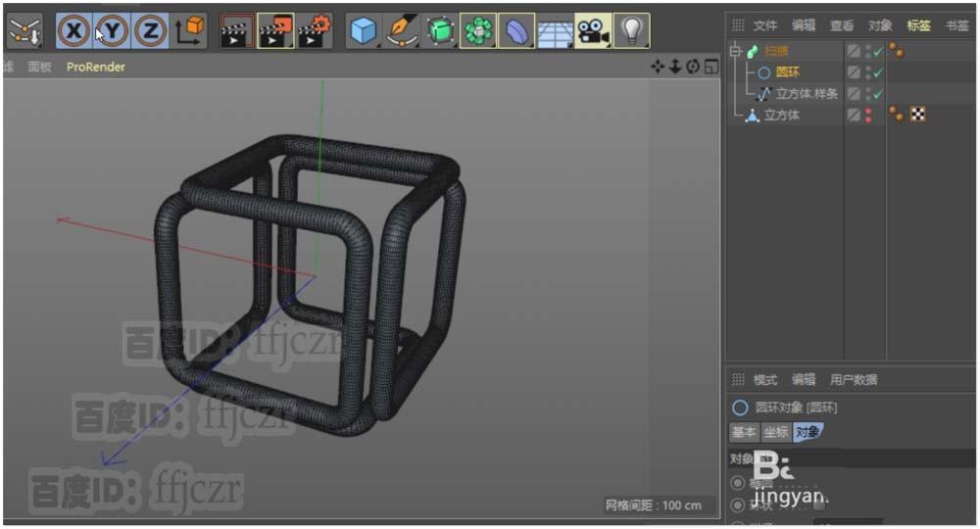
Task: Disable the 立方体.样条 green checkmark
Action: [x=878, y=94]
